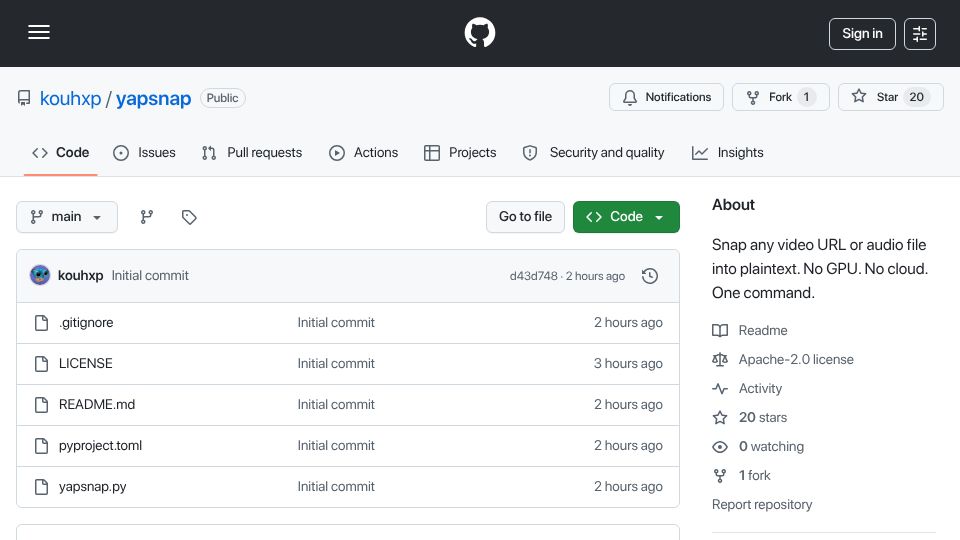The image size is (960, 540).
Task: Select the Code tab
Action: click(61, 152)
